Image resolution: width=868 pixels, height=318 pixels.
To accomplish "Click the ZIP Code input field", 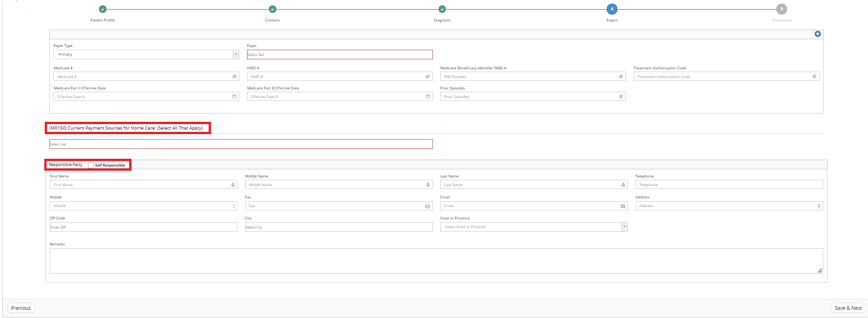I will click(143, 227).
